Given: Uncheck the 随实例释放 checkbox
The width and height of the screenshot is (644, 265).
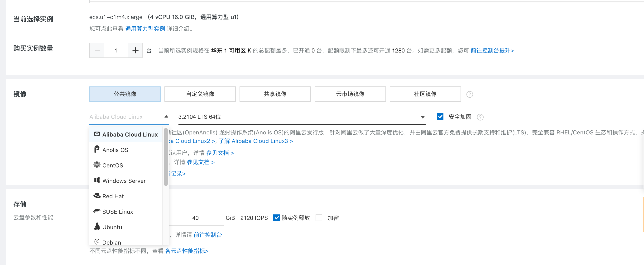Looking at the screenshot, I should point(276,218).
